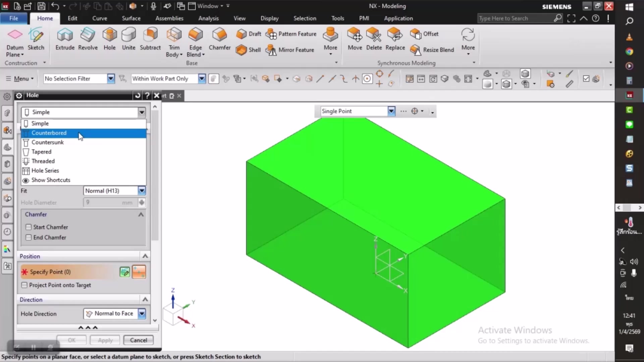
Task: Open the Menu button
Action: click(x=20, y=79)
